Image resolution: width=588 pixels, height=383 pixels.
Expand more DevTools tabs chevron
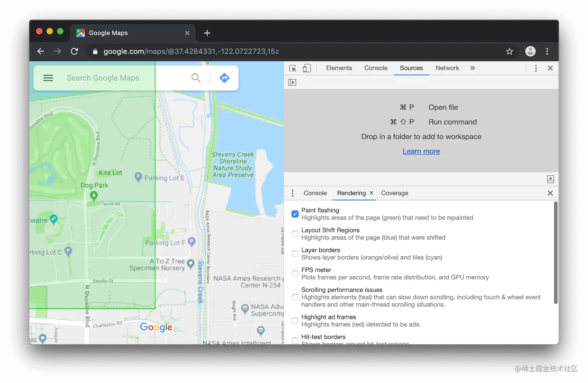pyautogui.click(x=472, y=68)
